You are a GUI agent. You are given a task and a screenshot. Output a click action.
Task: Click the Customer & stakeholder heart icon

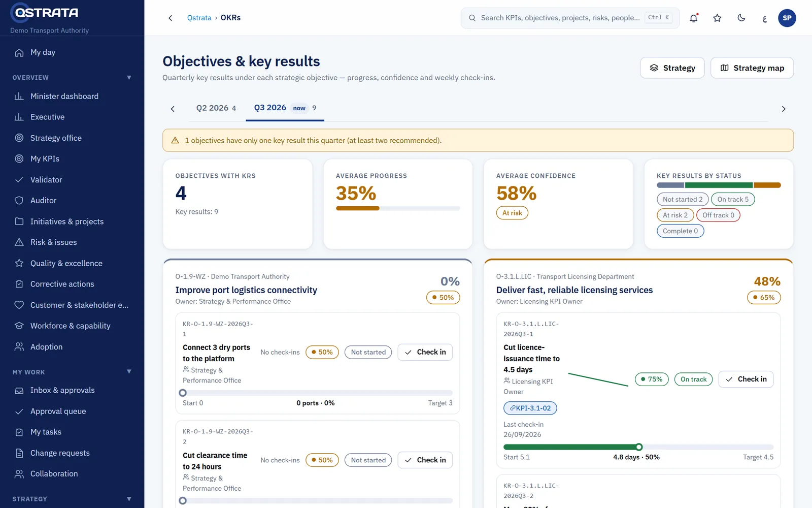pos(19,305)
